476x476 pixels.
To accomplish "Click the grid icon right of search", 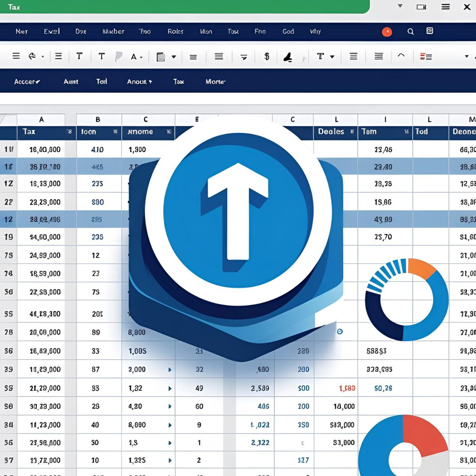I will pos(430,31).
